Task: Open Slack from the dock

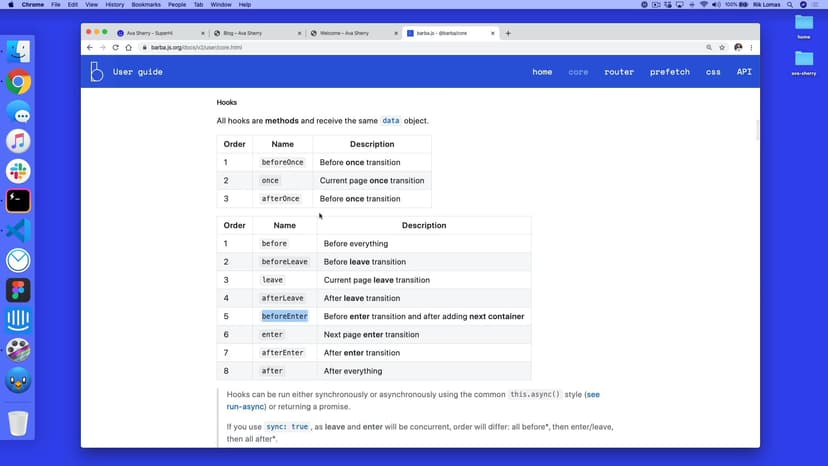Action: point(18,170)
